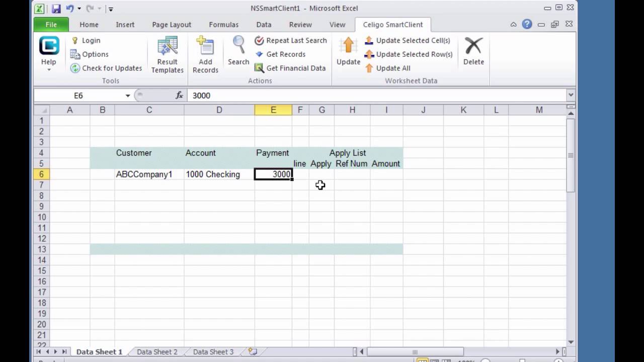The width and height of the screenshot is (644, 362).
Task: Select the cell 1000 Checking
Action: click(219, 174)
